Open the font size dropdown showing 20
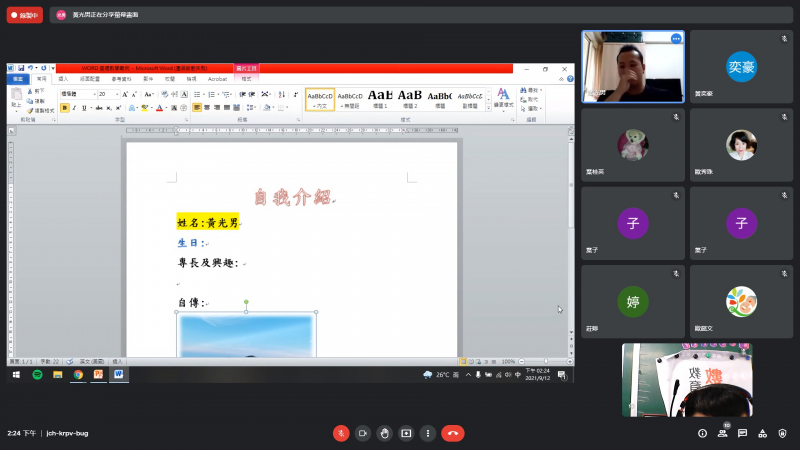800x450 pixels. point(117,94)
